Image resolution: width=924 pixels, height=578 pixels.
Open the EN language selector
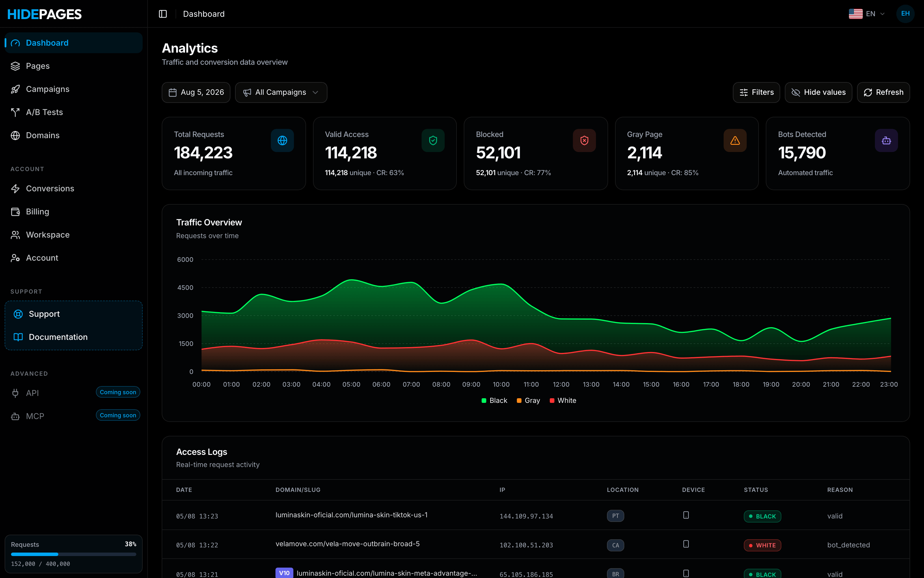pyautogui.click(x=867, y=14)
